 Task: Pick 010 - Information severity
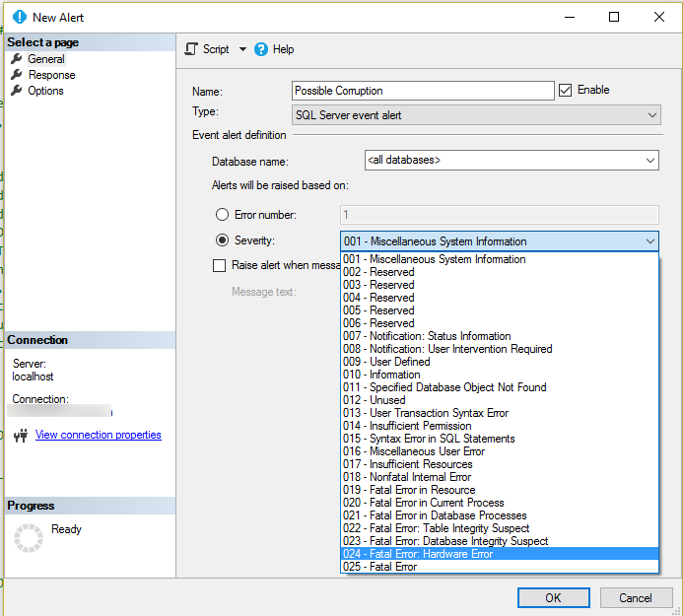pyautogui.click(x=499, y=375)
